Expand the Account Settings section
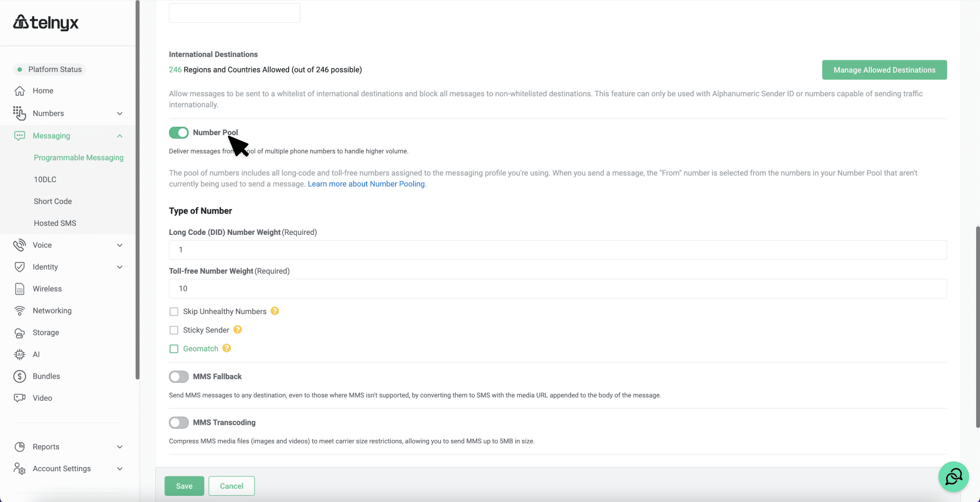 pos(119,468)
